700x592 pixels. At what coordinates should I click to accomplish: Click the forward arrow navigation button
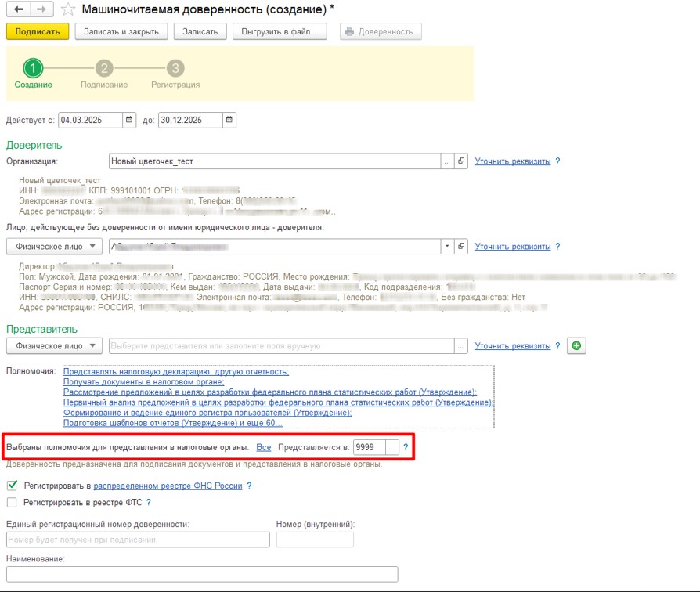pyautogui.click(x=41, y=9)
